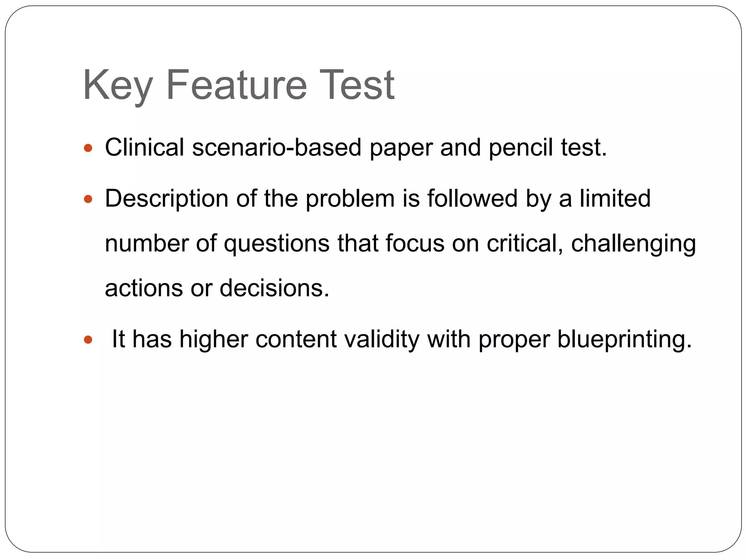Click the word 'Key' in the title

(x=117, y=85)
